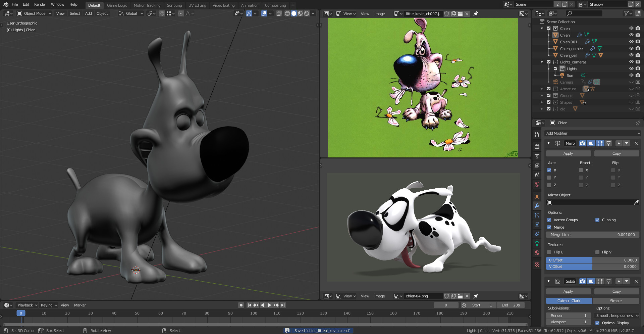Toggle Optimal Display checkbox
The image size is (644, 334).
pyautogui.click(x=597, y=323)
